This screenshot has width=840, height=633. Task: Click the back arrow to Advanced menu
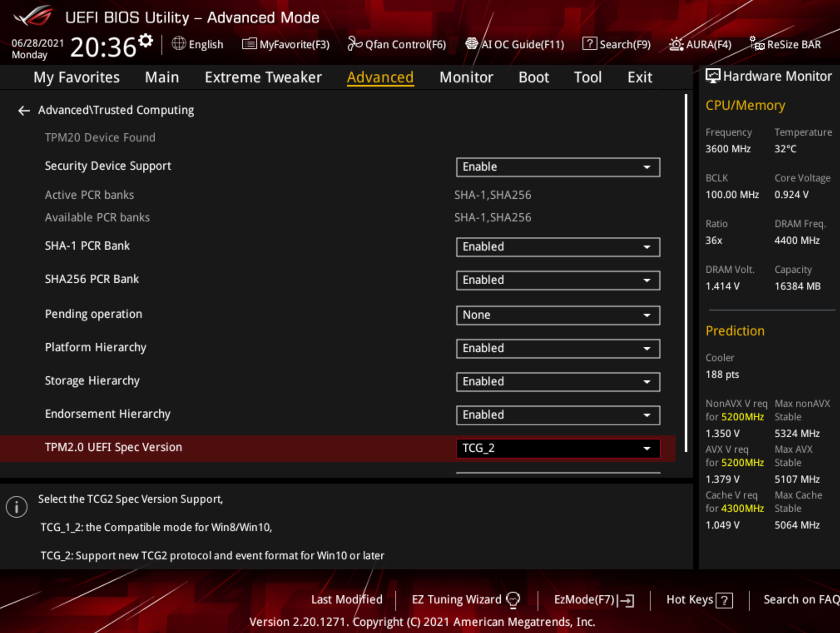(x=24, y=110)
